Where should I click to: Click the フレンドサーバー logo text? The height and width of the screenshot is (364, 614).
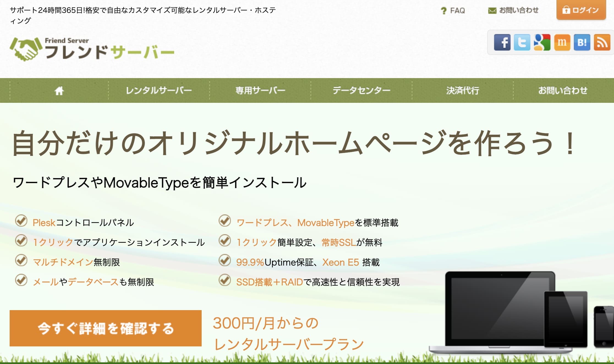pos(109,52)
